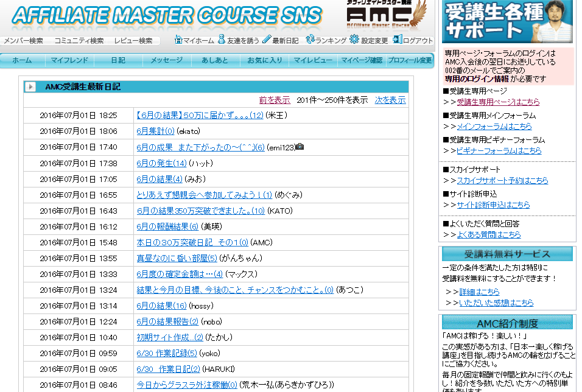Click the settings gear icon
The height and width of the screenshot is (392, 582).
[x=354, y=40]
